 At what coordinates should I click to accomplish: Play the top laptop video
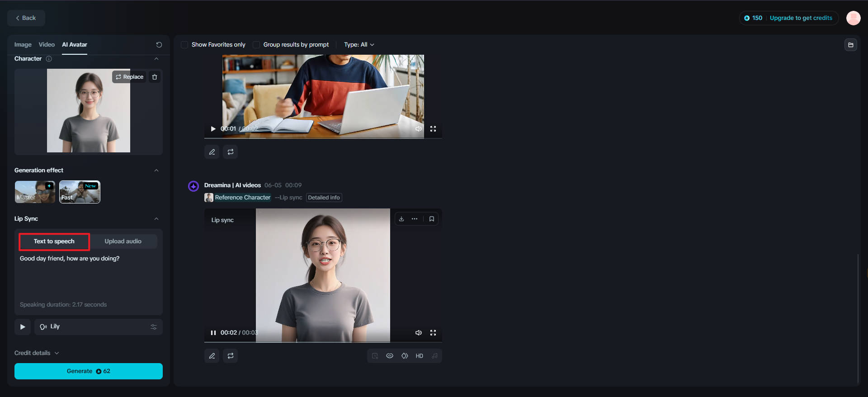[213, 129]
